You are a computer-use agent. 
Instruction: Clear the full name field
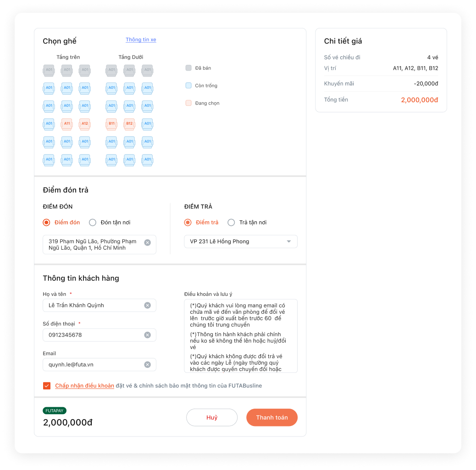pyautogui.click(x=147, y=306)
